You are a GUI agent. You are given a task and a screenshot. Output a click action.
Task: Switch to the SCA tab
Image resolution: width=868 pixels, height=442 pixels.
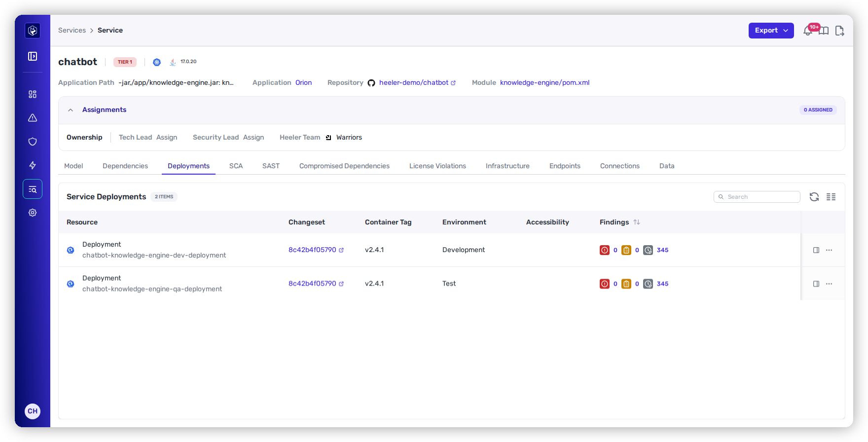click(x=236, y=166)
